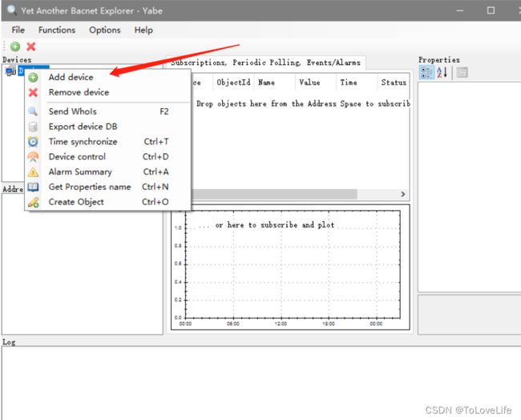Click the property pages icon in Properties

(462, 72)
